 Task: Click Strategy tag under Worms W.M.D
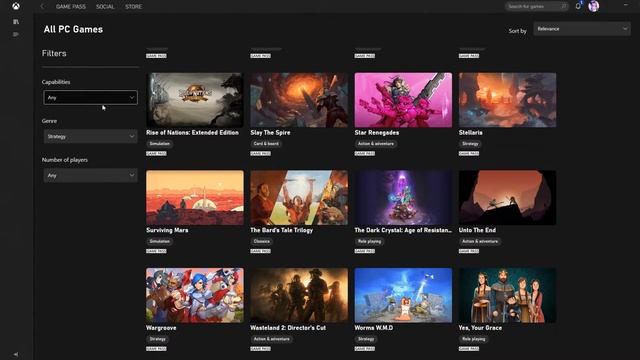366,339
